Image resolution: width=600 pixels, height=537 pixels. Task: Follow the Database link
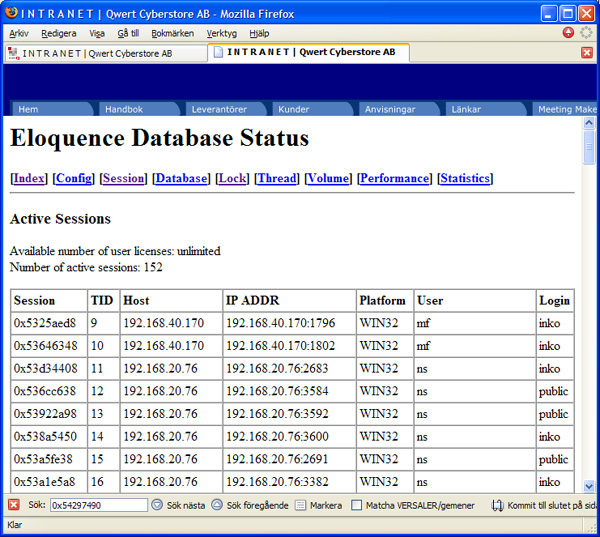pos(181,178)
